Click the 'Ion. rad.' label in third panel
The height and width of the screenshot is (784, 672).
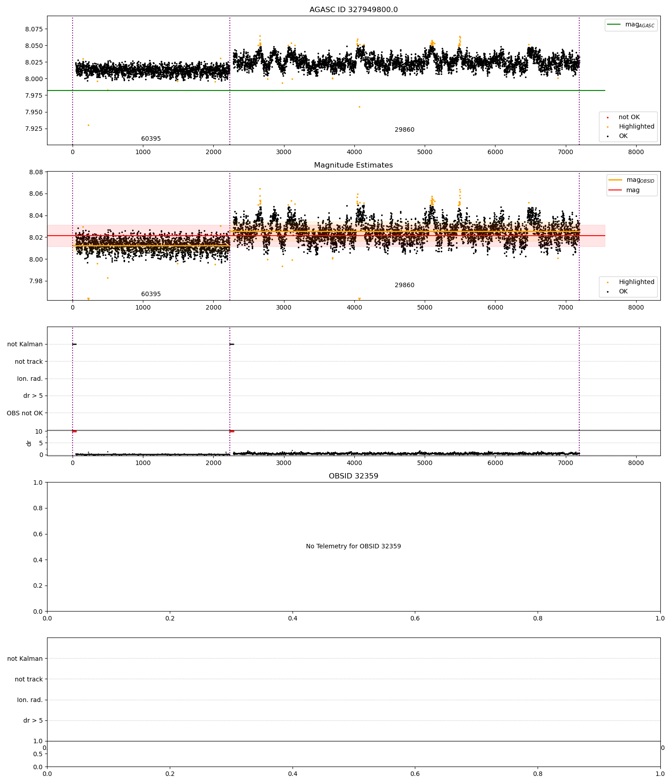point(30,379)
